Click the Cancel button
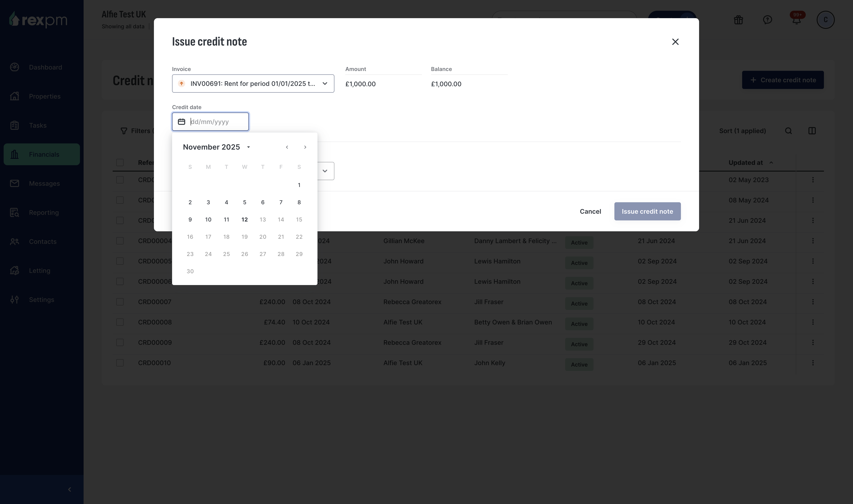The width and height of the screenshot is (853, 504). (x=590, y=211)
